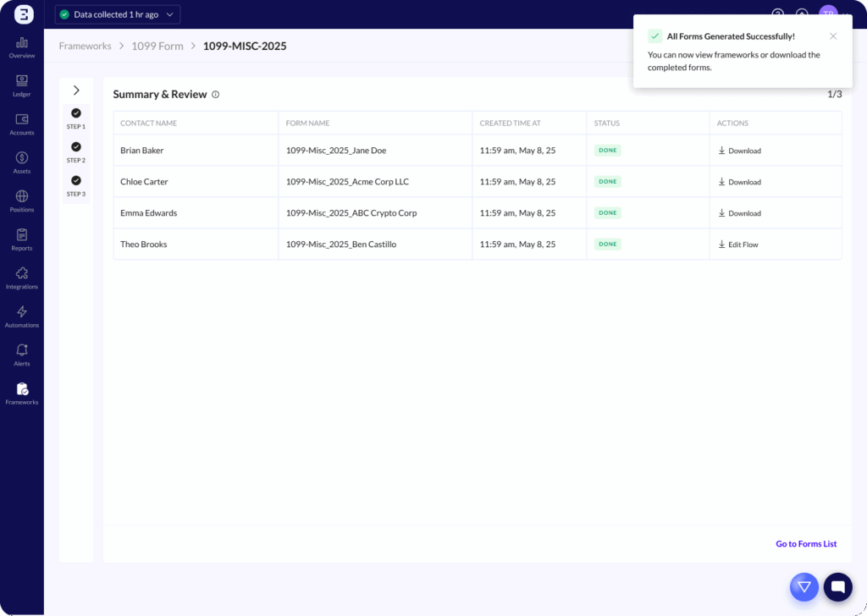This screenshot has width=867, height=616.
Task: Dismiss the success notification
Action: [833, 36]
